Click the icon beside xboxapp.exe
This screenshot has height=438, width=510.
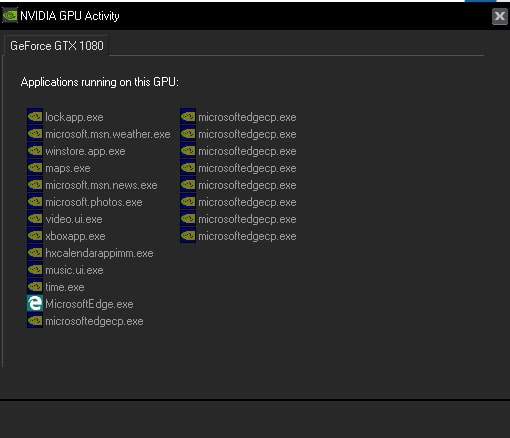35,236
